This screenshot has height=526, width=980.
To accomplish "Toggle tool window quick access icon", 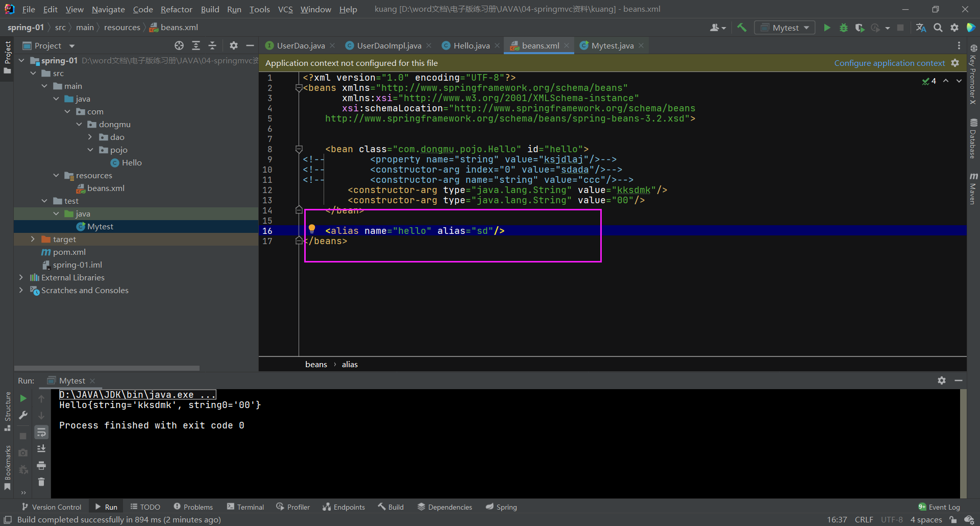I will (8, 519).
